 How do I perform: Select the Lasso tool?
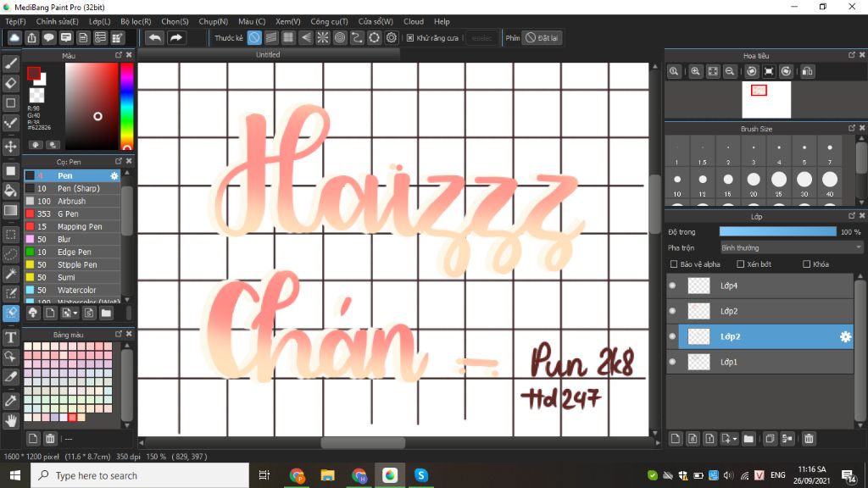pyautogui.click(x=10, y=254)
